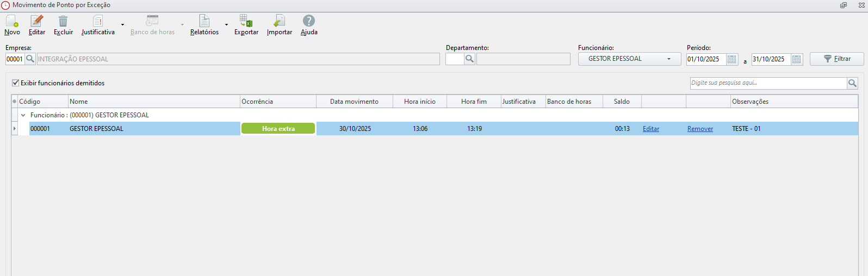Open the Funcionário GESTOR EPESSOAL combo box
The width and height of the screenshot is (868, 276).
coord(629,59)
